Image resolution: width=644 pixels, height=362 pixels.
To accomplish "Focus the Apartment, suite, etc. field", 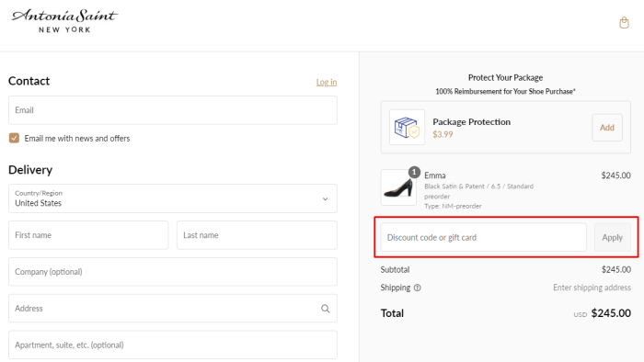I will coord(173,345).
